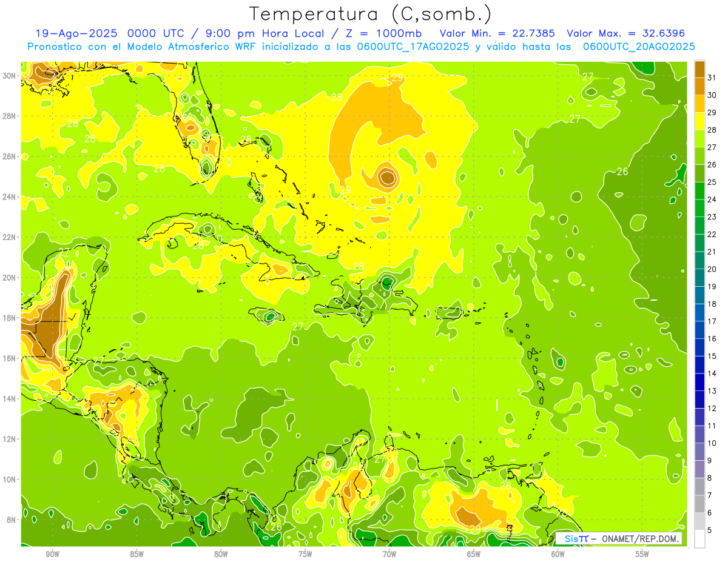Click the purple swatch between 9 and 10 in the legend

[x=699, y=452]
